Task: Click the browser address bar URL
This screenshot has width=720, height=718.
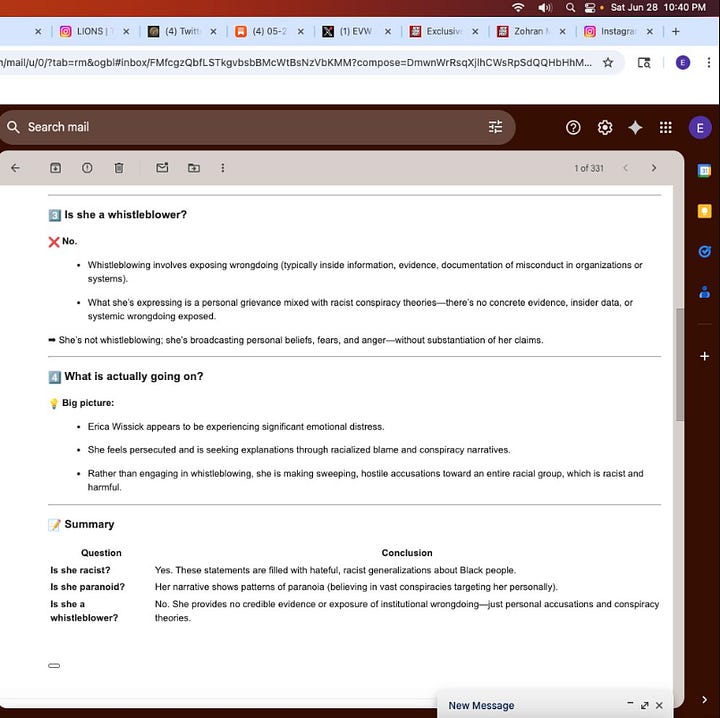Action: [x=296, y=62]
